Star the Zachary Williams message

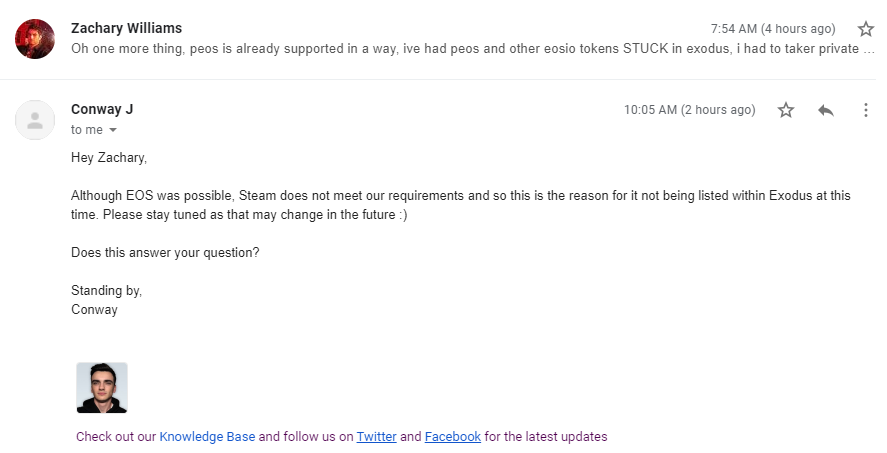point(866,29)
